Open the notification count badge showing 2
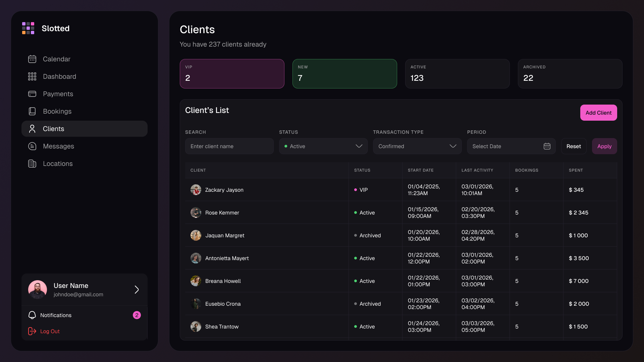The width and height of the screenshot is (644, 362). (137, 315)
